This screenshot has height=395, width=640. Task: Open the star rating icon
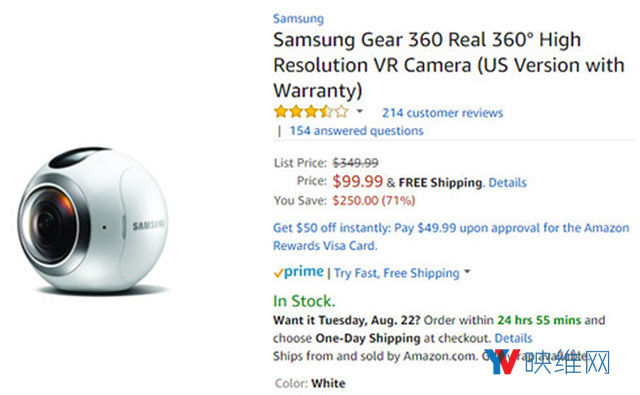[x=311, y=111]
